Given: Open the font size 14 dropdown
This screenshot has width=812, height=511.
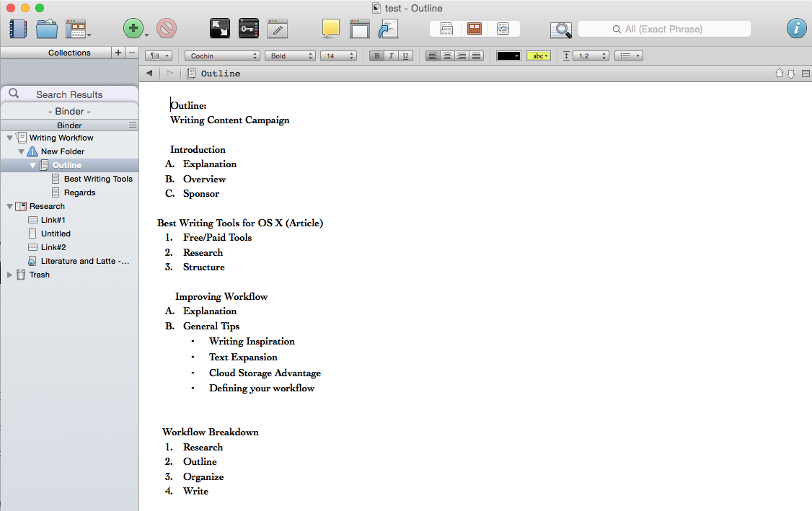Looking at the screenshot, I should point(338,56).
